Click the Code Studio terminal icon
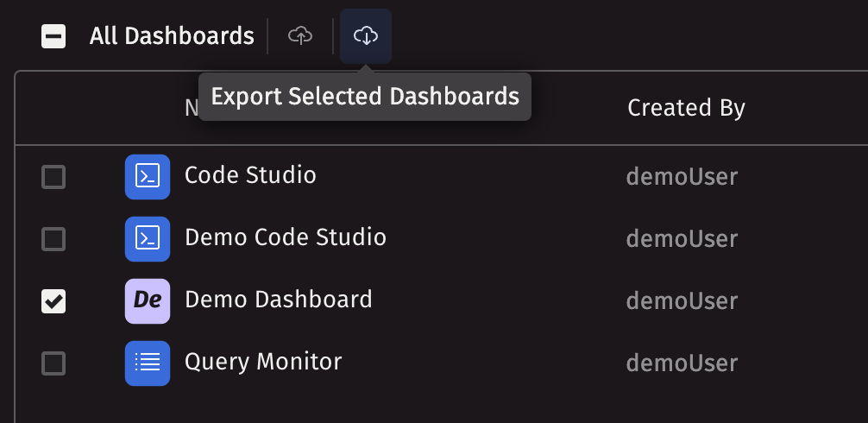The width and height of the screenshot is (868, 423). click(148, 177)
